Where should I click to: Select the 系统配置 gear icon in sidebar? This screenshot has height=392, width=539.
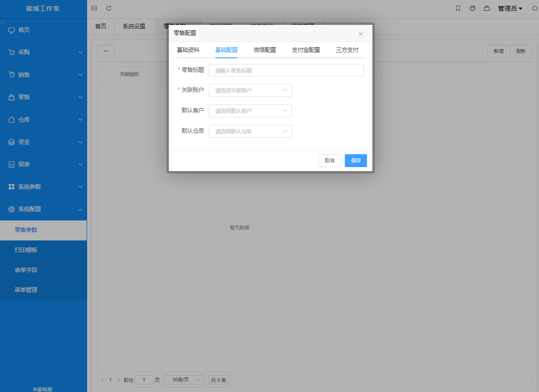point(12,209)
